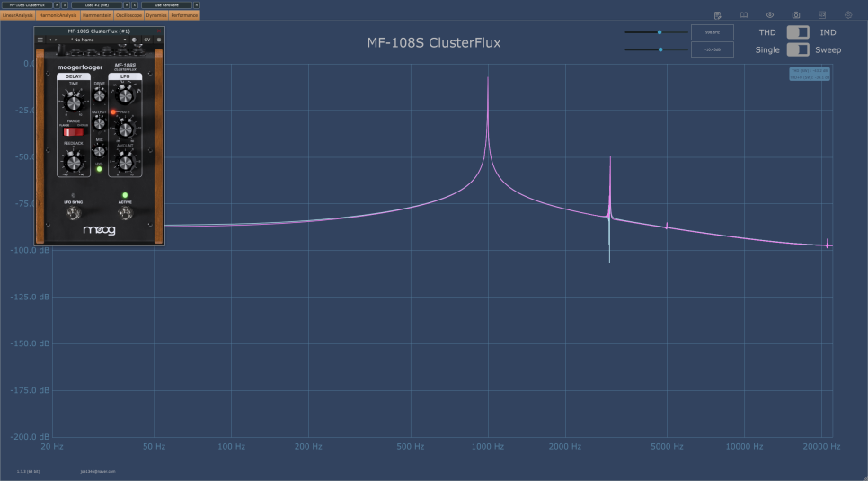Click the delay TIME knob
Viewport: 868px width, 481px height.
73,102
